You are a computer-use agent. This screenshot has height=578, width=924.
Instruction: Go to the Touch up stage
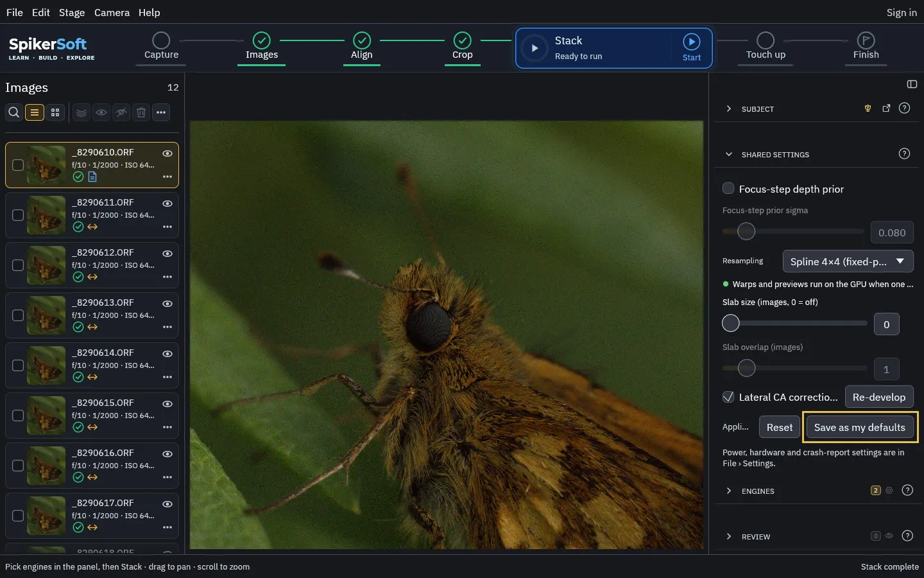(x=766, y=47)
